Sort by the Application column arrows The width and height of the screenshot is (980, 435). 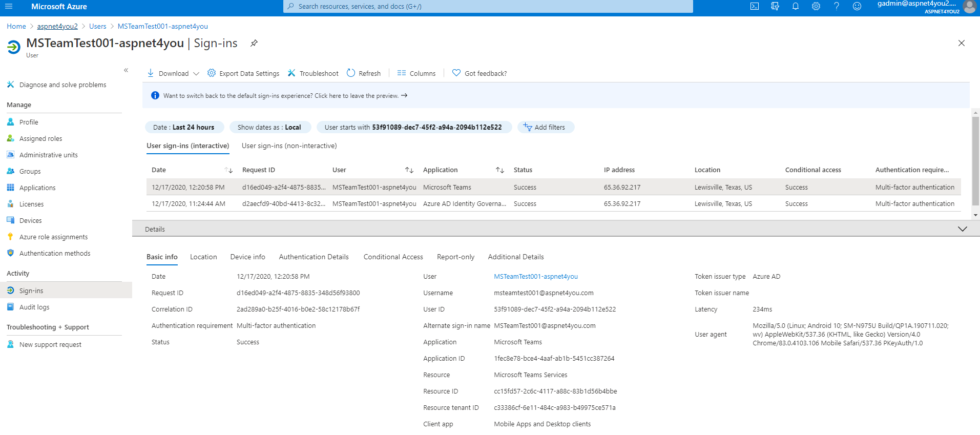pyautogui.click(x=500, y=170)
